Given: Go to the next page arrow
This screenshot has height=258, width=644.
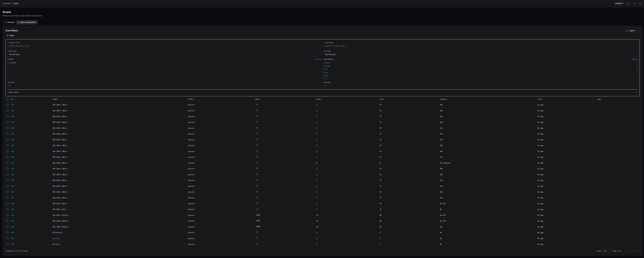Looking at the screenshot, I should pyautogui.click(x=633, y=251).
